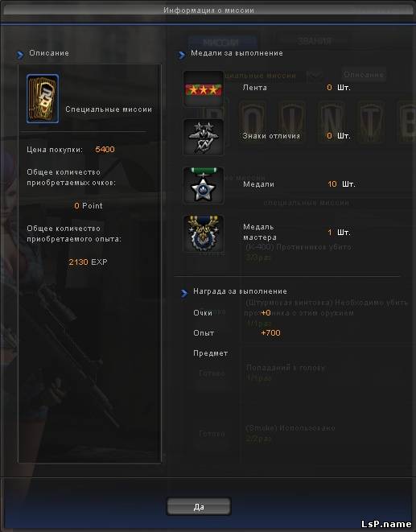Click the 0 Point total value
Viewport: 416px width, 532px height.
(89, 205)
